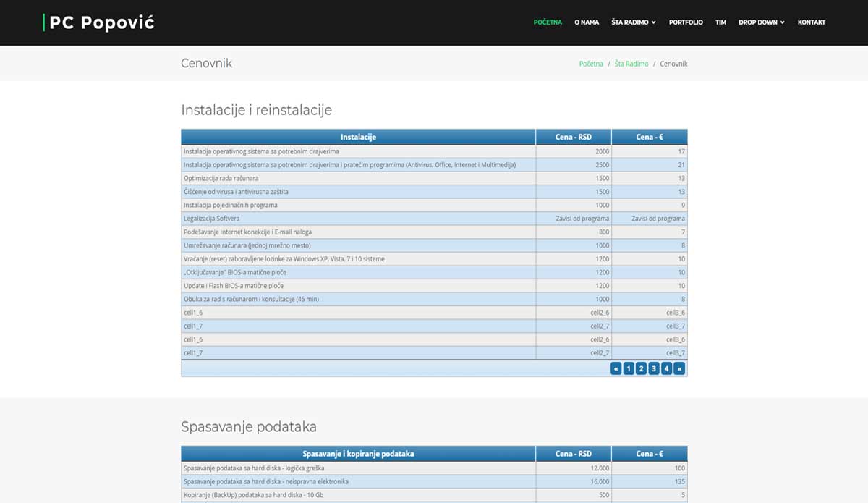Click the Legalizacija Softvera table row
This screenshot has width=868, height=503.
(358, 219)
